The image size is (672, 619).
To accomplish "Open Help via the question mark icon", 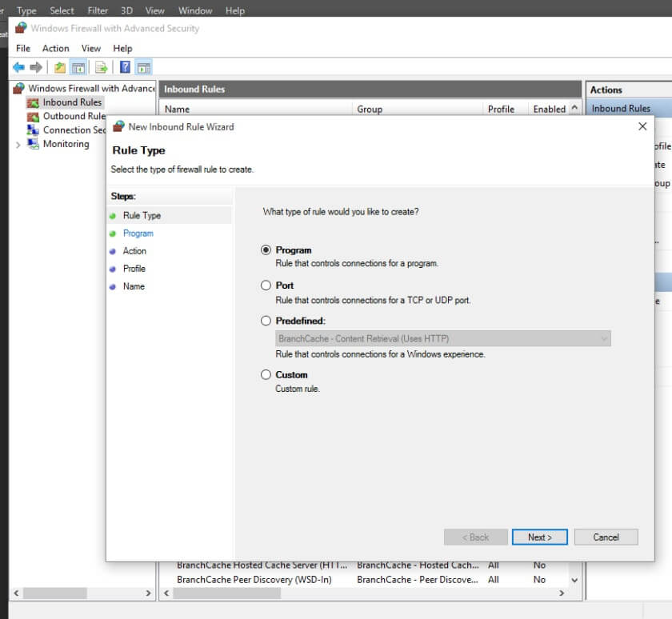I will point(126,67).
